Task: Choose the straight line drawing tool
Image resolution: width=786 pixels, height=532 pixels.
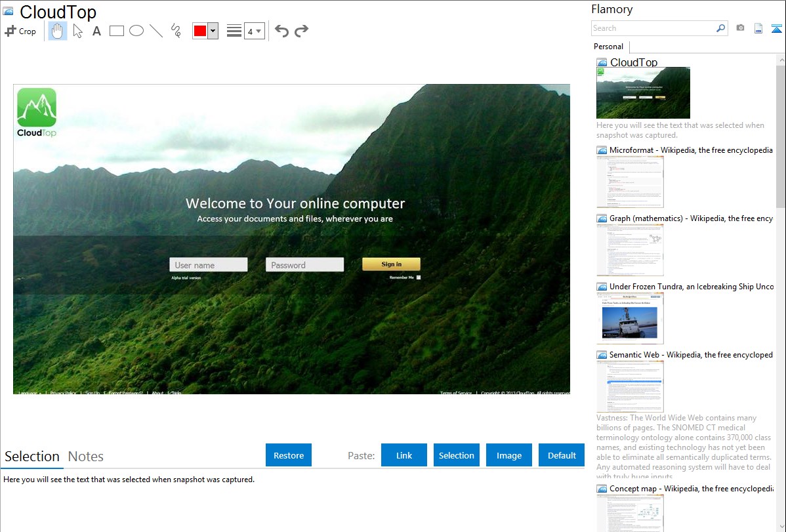Action: click(156, 31)
